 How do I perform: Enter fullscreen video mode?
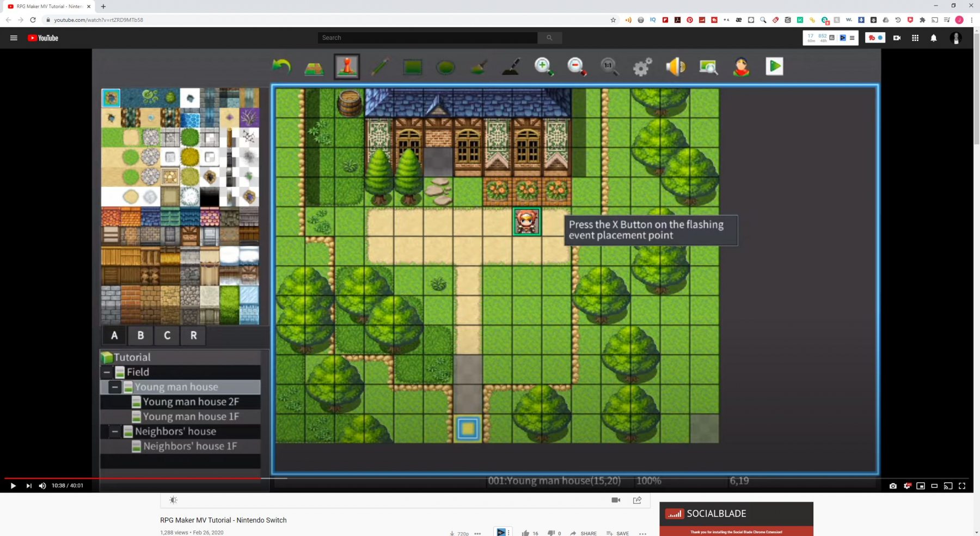962,486
